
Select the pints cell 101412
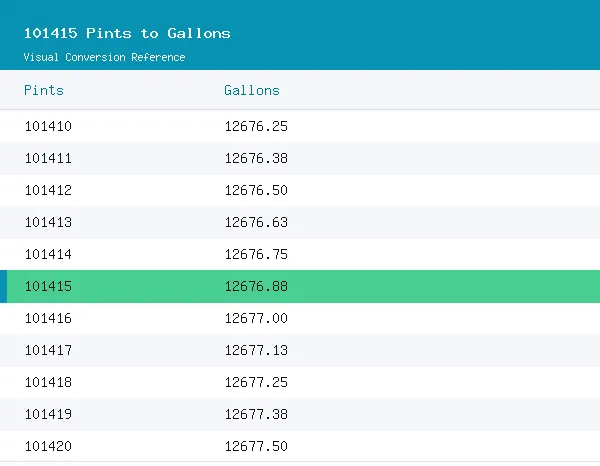pos(48,190)
